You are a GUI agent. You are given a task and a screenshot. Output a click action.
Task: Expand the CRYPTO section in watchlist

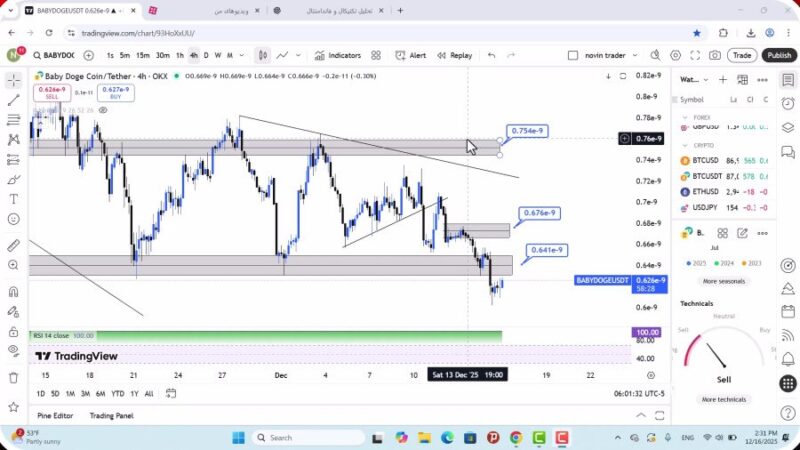pyautogui.click(x=686, y=145)
